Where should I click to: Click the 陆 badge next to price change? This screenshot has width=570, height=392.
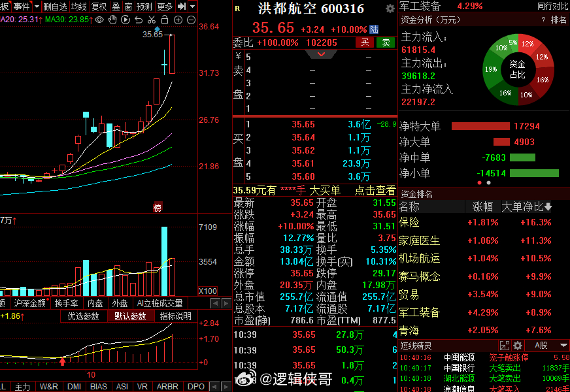(374, 29)
